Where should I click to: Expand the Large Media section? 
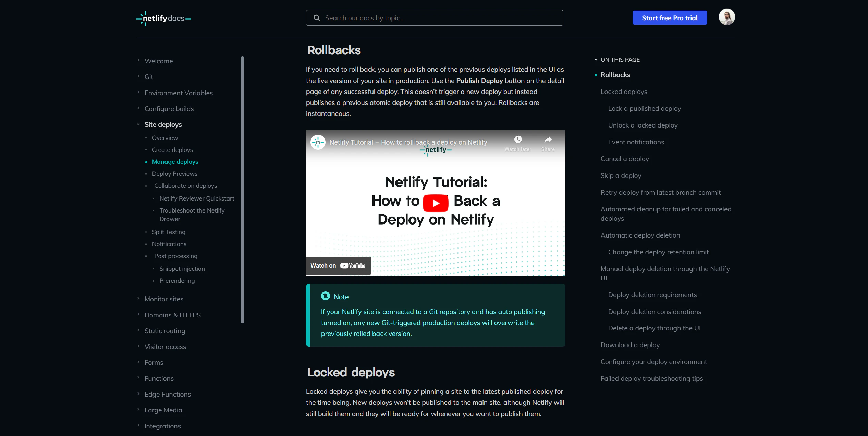[138, 409]
